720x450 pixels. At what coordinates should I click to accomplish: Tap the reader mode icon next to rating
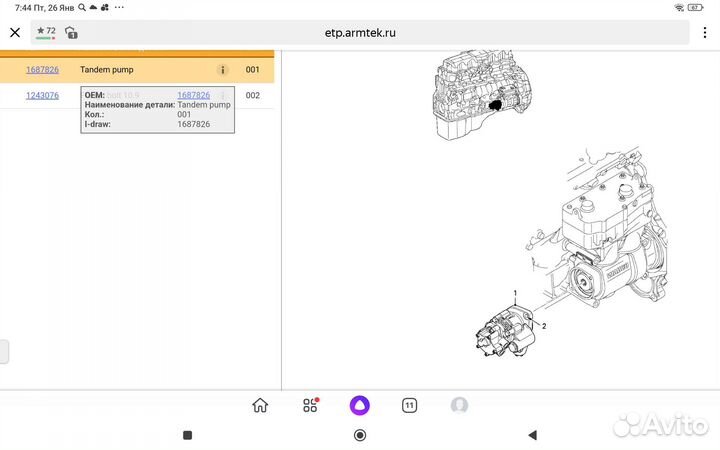71,33
